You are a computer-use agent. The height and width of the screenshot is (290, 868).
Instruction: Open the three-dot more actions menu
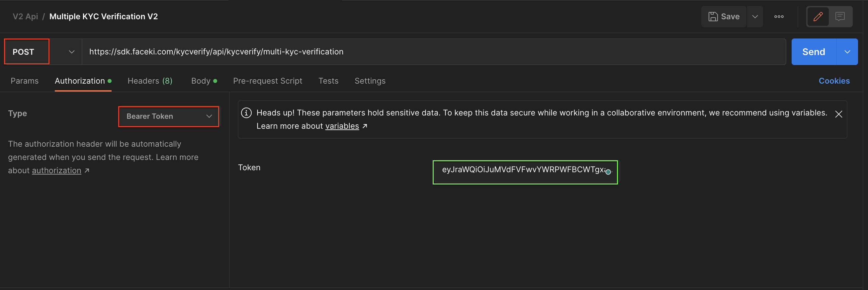click(x=778, y=17)
